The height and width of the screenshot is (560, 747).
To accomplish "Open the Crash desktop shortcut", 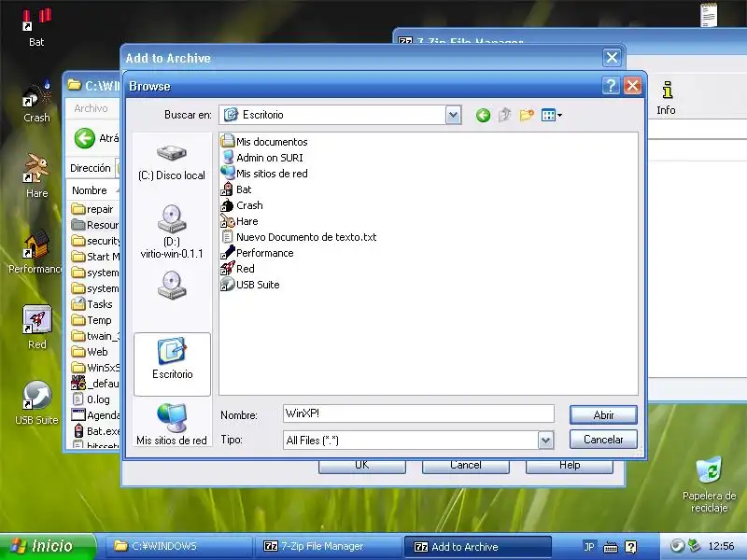I will (36, 102).
